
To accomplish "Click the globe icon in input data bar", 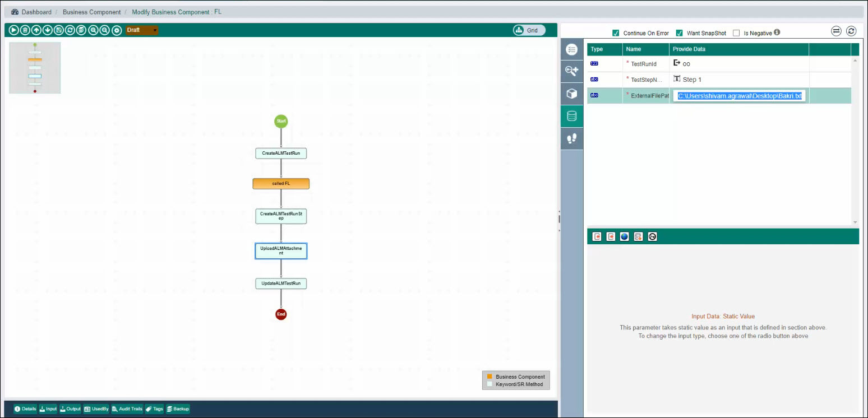I will coord(624,236).
